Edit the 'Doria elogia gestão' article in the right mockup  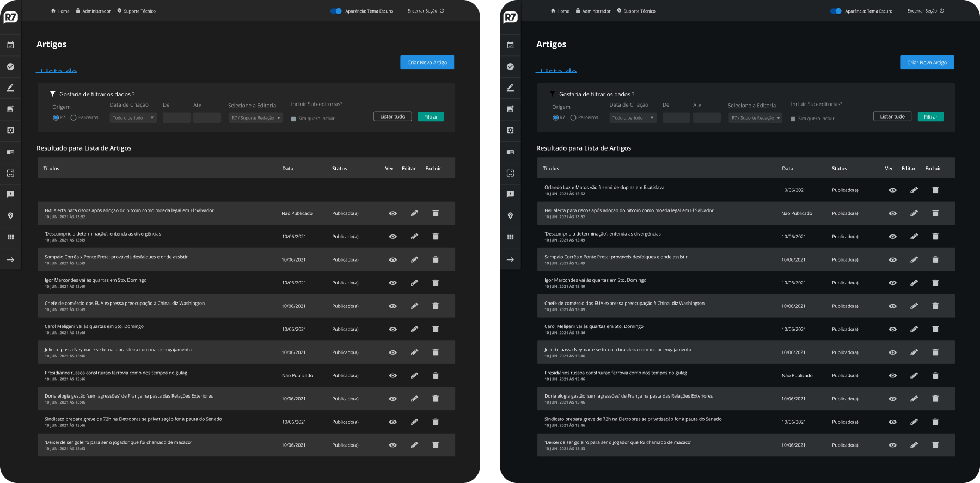(914, 399)
